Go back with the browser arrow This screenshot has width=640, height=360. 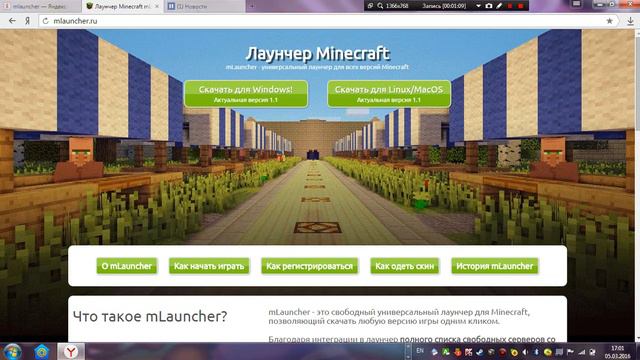pyautogui.click(x=12, y=21)
